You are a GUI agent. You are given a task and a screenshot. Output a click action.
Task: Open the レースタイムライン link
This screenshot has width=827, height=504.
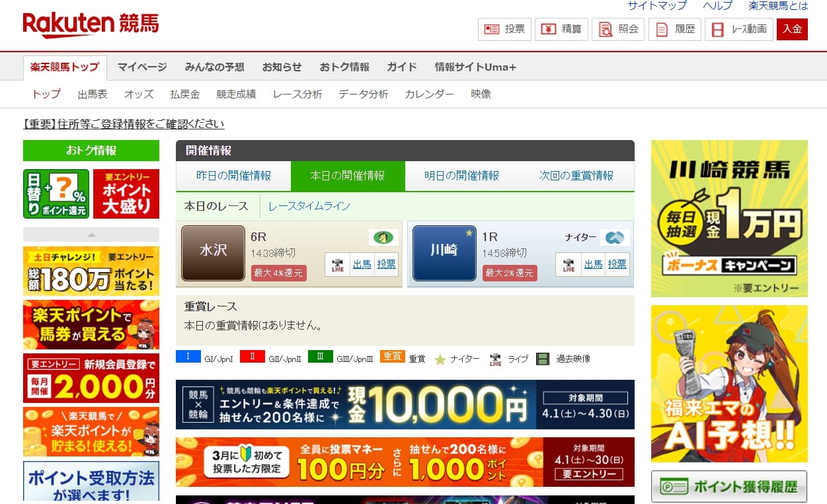(x=309, y=206)
